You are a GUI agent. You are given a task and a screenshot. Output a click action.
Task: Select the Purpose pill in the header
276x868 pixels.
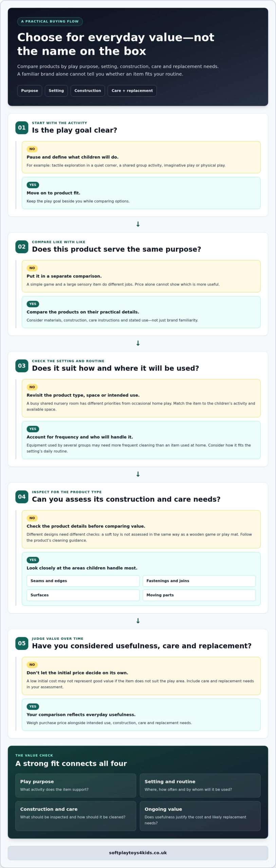click(x=30, y=91)
